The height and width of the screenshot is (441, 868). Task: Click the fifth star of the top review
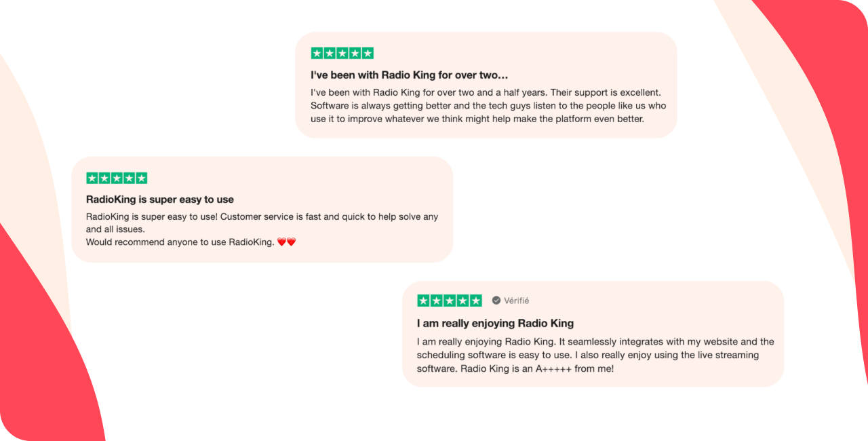coord(367,54)
